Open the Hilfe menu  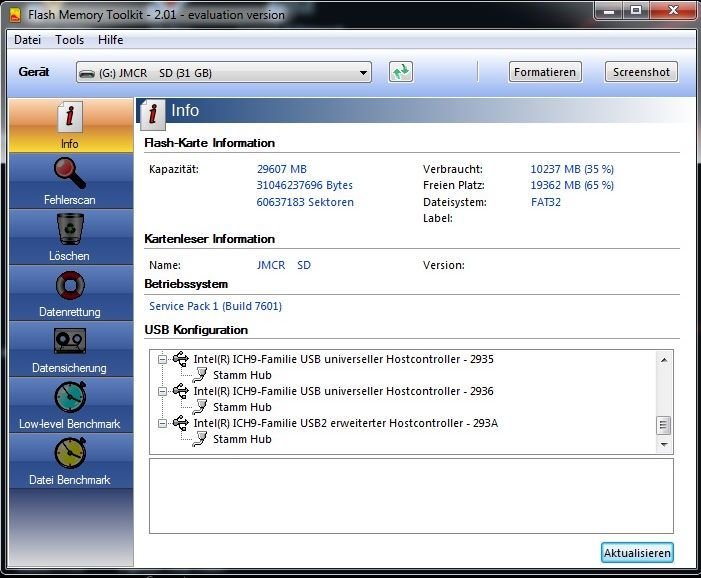coord(110,40)
